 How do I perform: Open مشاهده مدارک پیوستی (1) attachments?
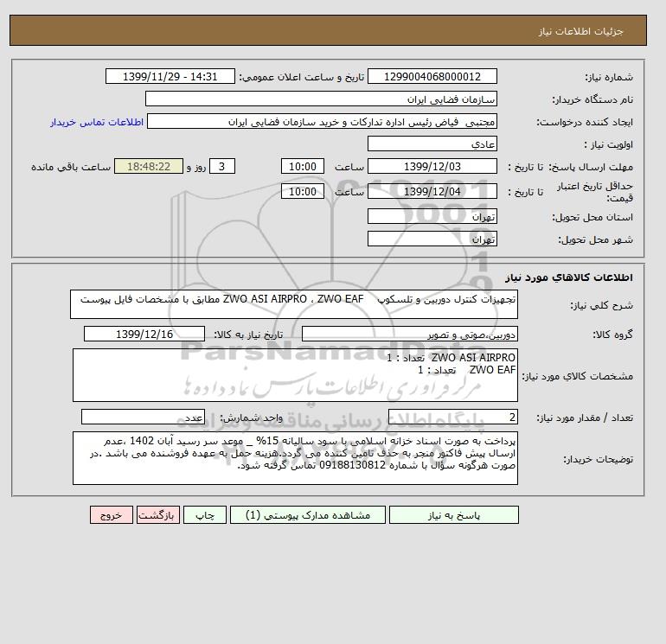pos(308,514)
